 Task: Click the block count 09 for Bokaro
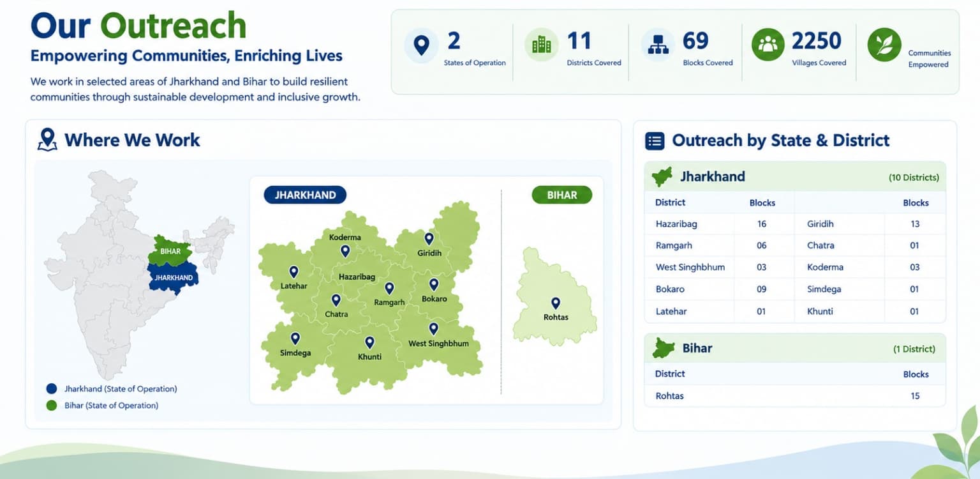pos(762,289)
